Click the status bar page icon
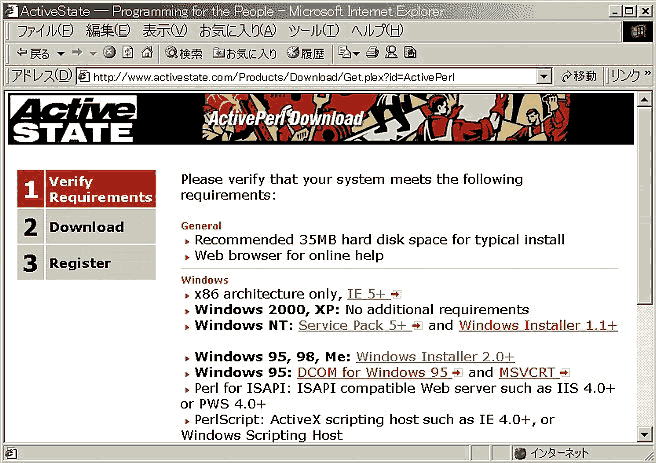 [11, 453]
